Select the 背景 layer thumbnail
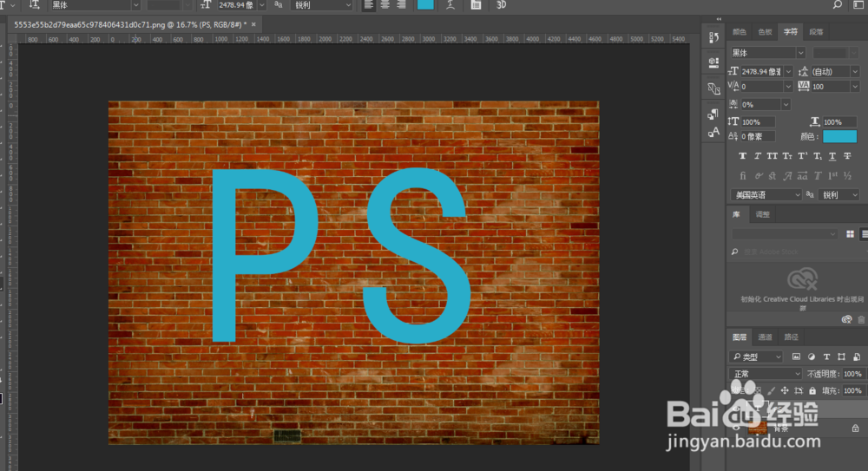The width and height of the screenshot is (868, 471). tap(757, 428)
